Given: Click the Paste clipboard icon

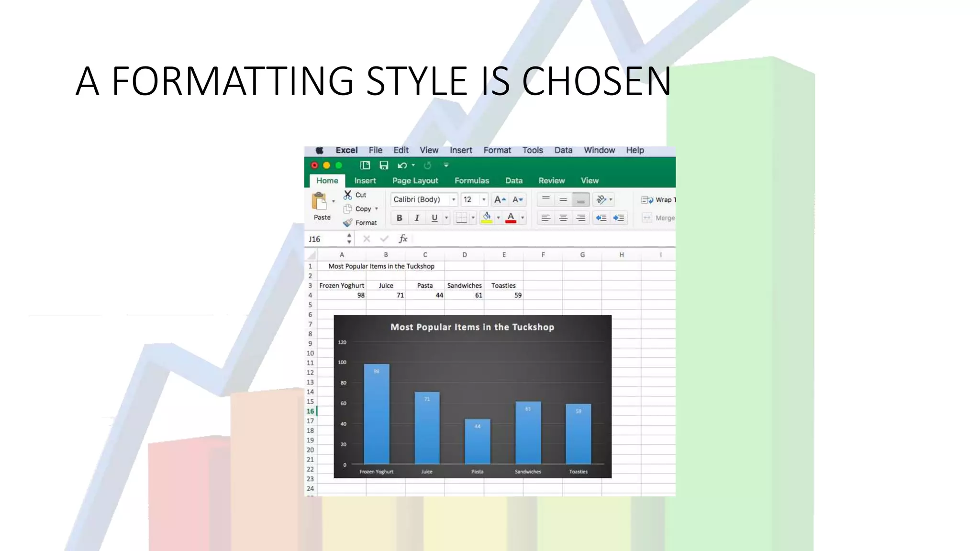Looking at the screenshot, I should [319, 201].
